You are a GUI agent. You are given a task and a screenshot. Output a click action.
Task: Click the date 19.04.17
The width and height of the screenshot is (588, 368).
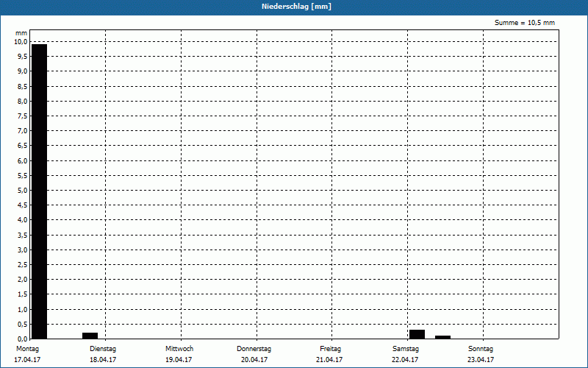(x=179, y=360)
